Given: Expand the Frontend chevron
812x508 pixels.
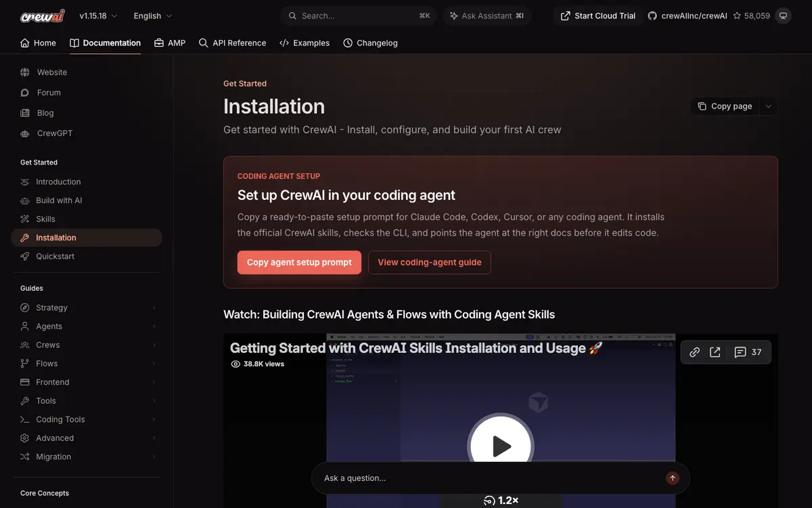Looking at the screenshot, I should [x=154, y=382].
